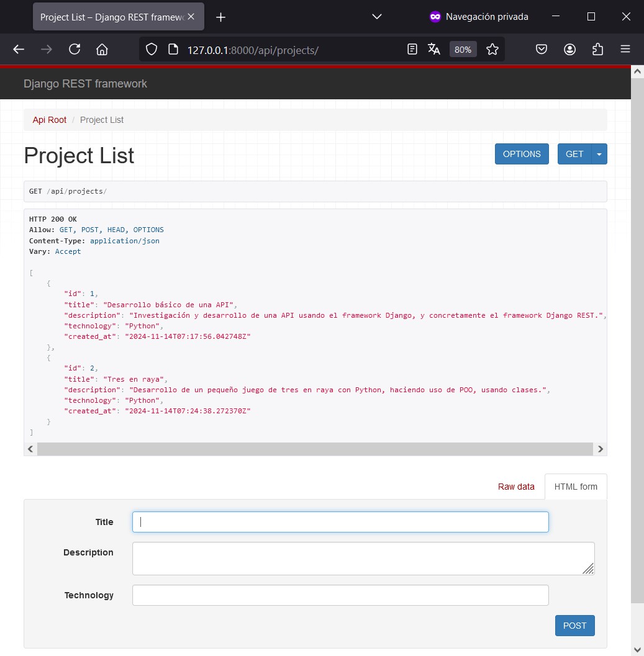The height and width of the screenshot is (656, 644).
Task: Click the page scrollbar up arrow
Action: 637,71
